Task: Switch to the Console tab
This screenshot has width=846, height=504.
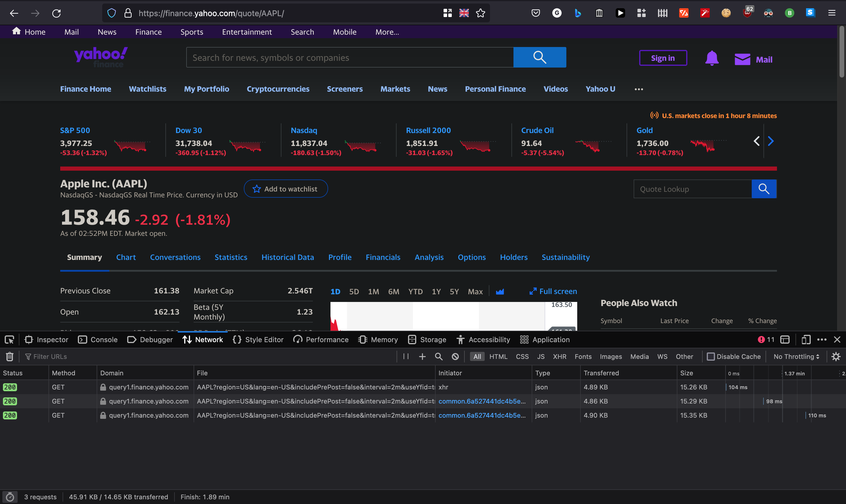Action: coord(98,340)
